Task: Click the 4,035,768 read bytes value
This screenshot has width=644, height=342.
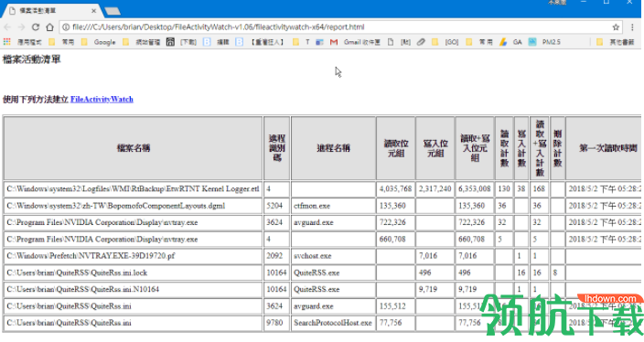Action: click(395, 189)
